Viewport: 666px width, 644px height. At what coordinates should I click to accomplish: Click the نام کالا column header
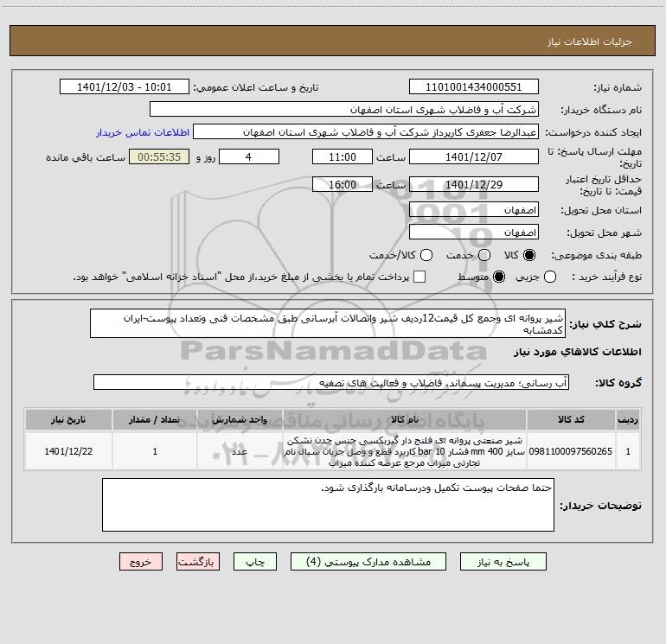tap(405, 419)
